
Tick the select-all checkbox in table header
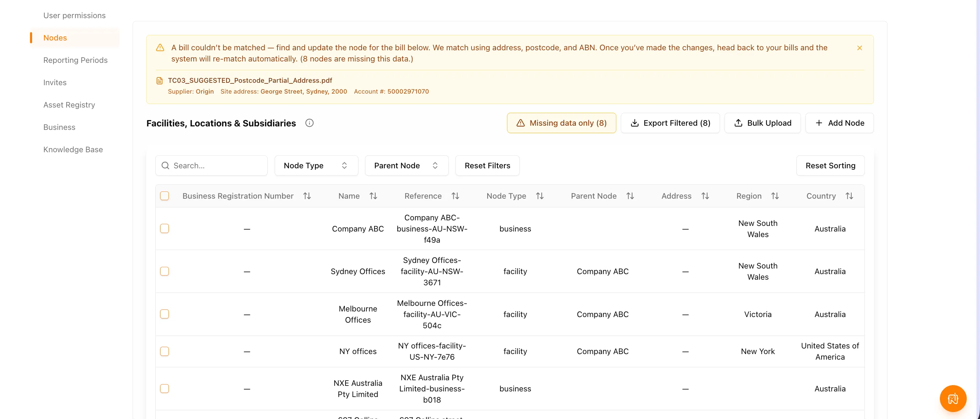pos(164,196)
